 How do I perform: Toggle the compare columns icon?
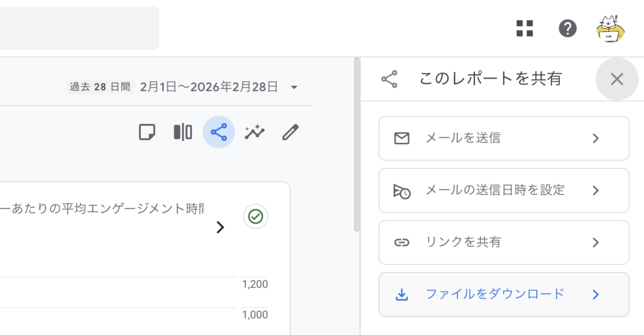pos(182,132)
